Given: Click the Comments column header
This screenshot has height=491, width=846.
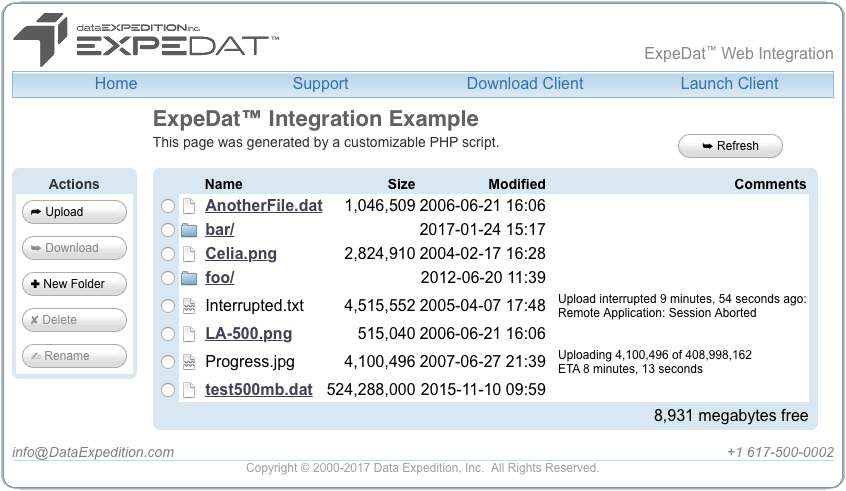Looking at the screenshot, I should tap(770, 185).
